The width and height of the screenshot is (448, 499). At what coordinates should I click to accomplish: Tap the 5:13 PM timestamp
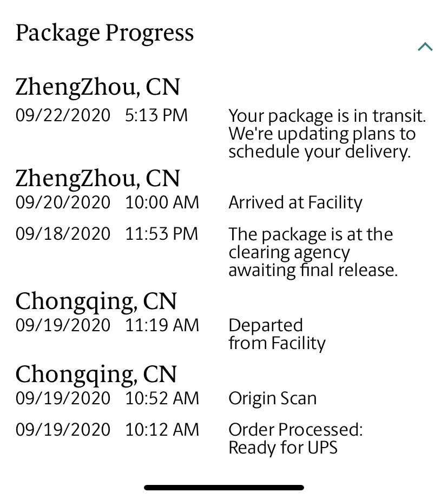pyautogui.click(x=156, y=115)
